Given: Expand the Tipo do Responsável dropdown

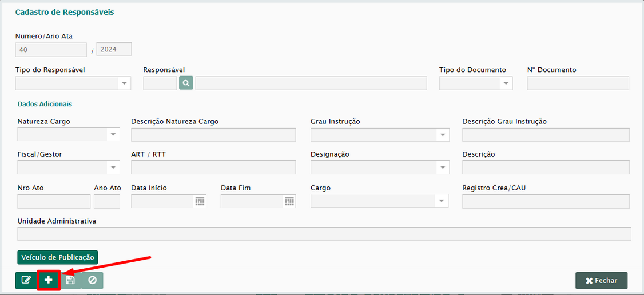Looking at the screenshot, I should (x=124, y=83).
